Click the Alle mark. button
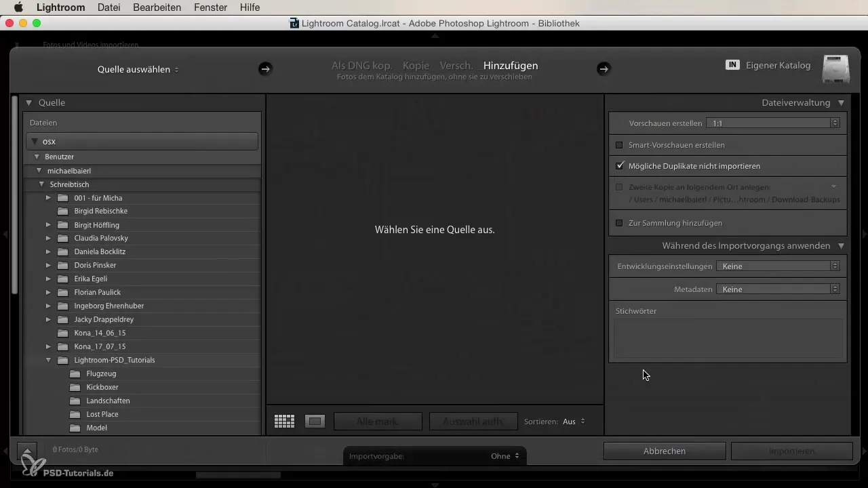868x488 pixels. tap(378, 422)
